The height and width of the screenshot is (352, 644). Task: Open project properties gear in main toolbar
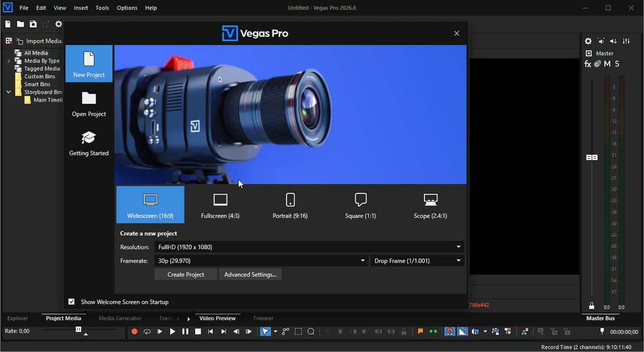tap(59, 24)
